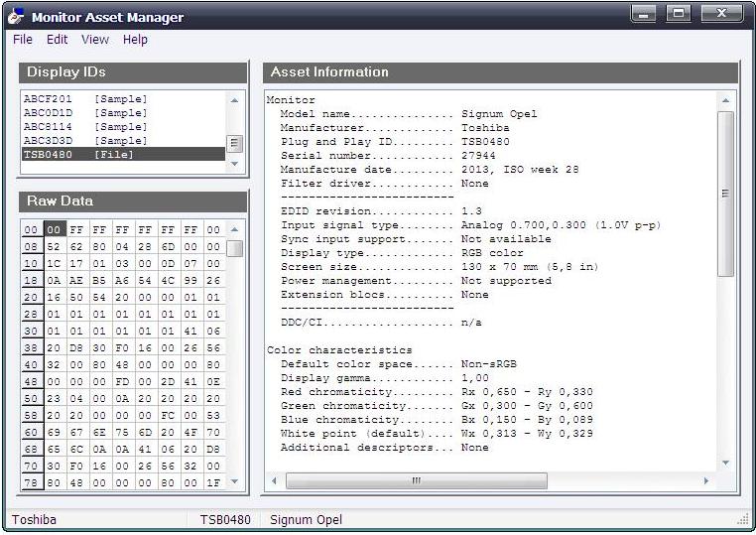Click the Raw Data scroll down arrow
The image size is (756, 535).
[235, 481]
